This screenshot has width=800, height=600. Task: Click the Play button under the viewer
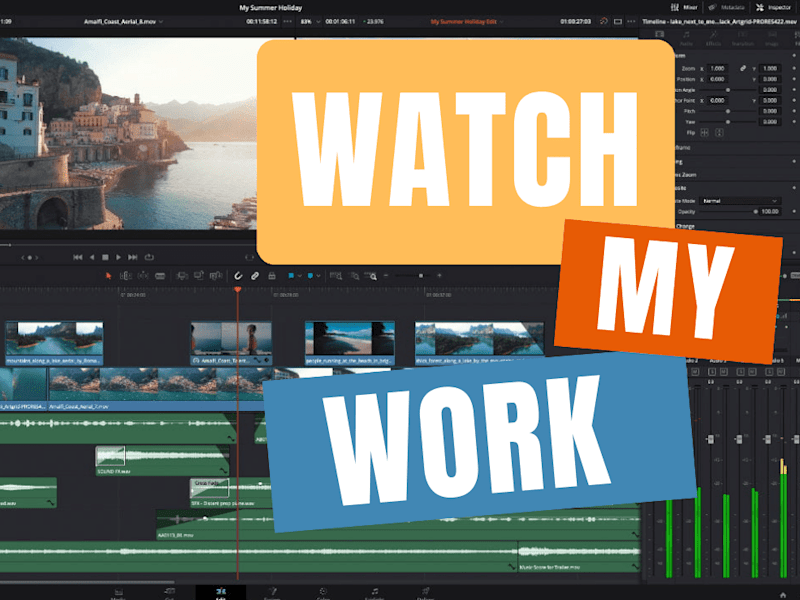coord(118,257)
